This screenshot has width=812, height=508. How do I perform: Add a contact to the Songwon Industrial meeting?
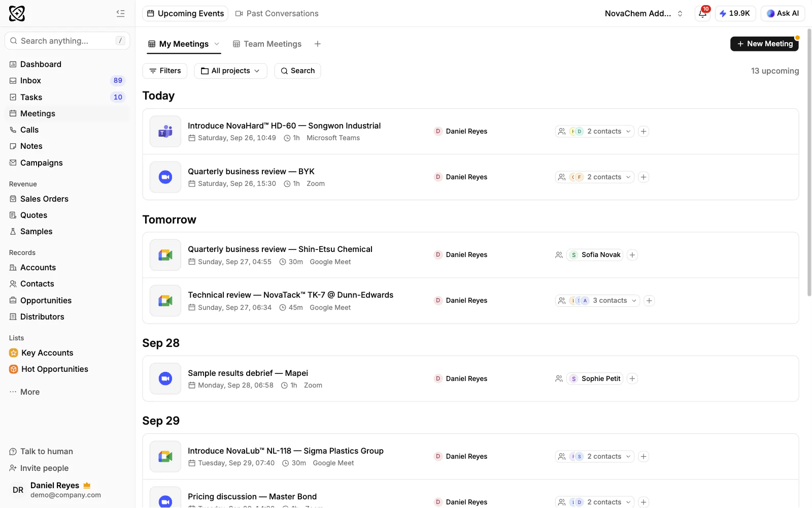click(x=644, y=132)
